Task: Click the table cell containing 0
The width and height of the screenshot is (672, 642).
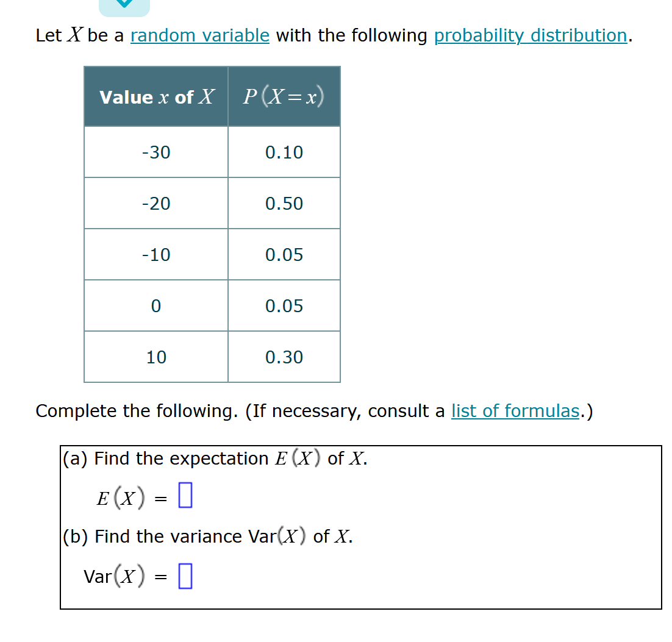Action: [155, 305]
